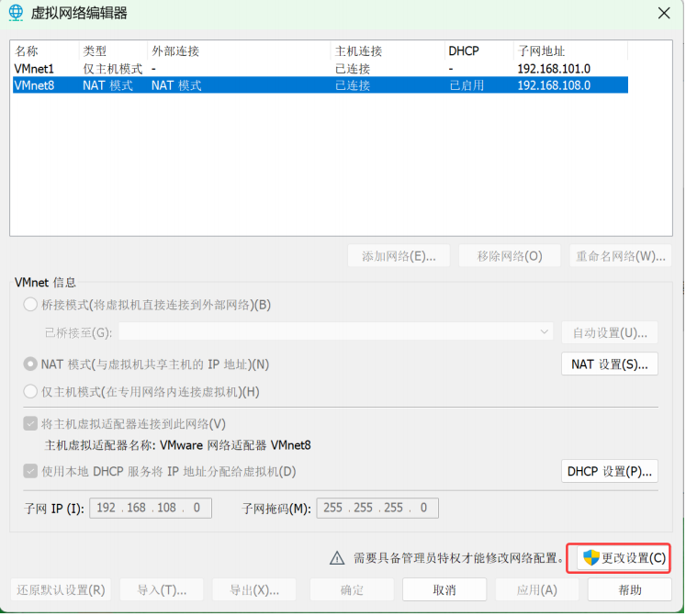
Task: Select the NAT 模式 radio button
Action: click(x=30, y=364)
